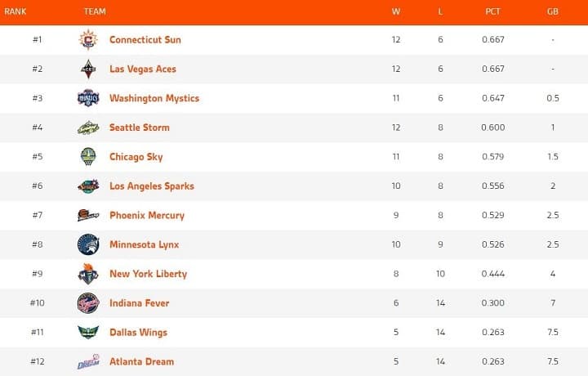
Task: Click the Los Angeles Sparks logo
Action: 88,186
